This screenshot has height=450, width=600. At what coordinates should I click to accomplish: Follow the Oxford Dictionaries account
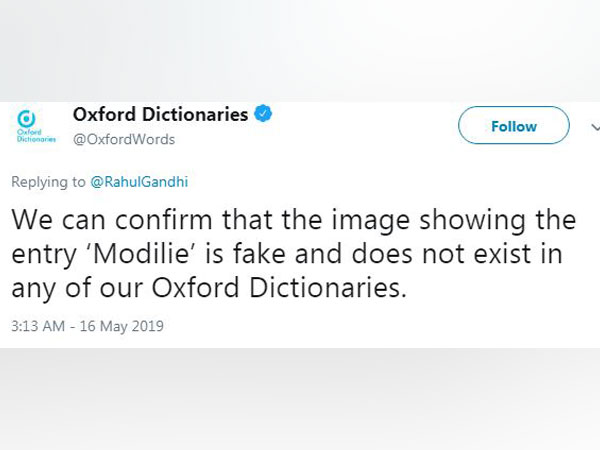pos(514,125)
